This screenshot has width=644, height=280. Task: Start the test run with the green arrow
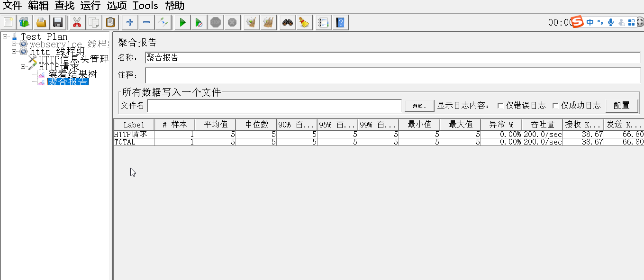[182, 22]
